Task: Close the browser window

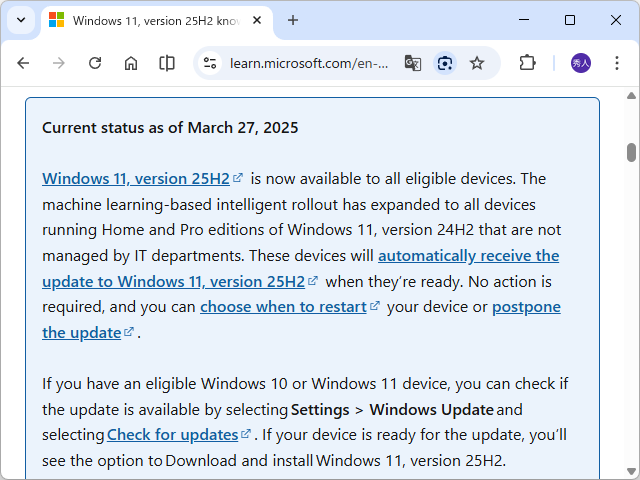Action: point(616,20)
